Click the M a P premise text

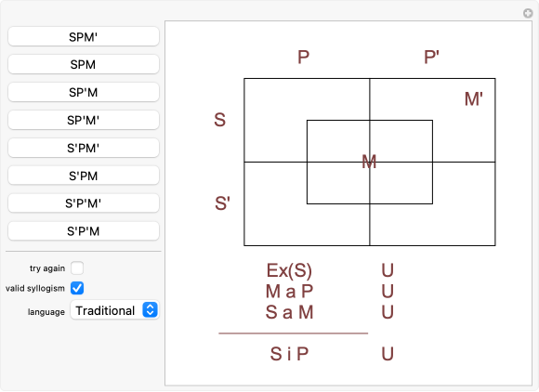(x=289, y=292)
